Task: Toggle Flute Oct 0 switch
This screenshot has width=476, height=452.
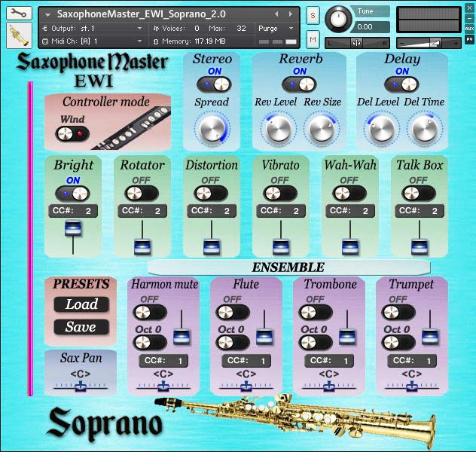Action: [233, 343]
